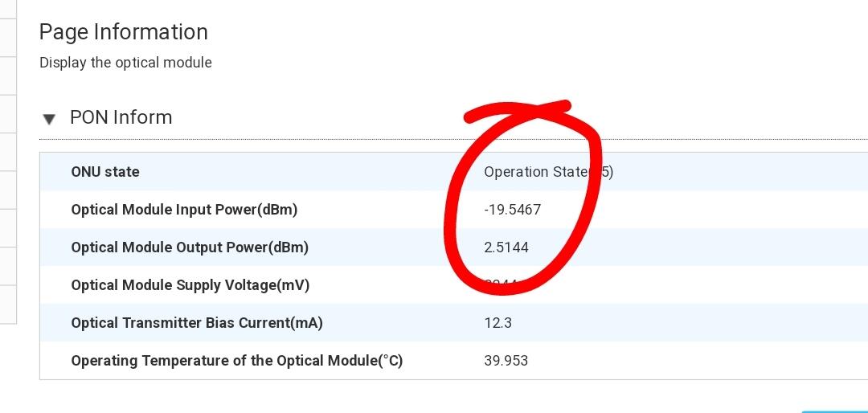Click the 2.5144 output power value

click(506, 247)
